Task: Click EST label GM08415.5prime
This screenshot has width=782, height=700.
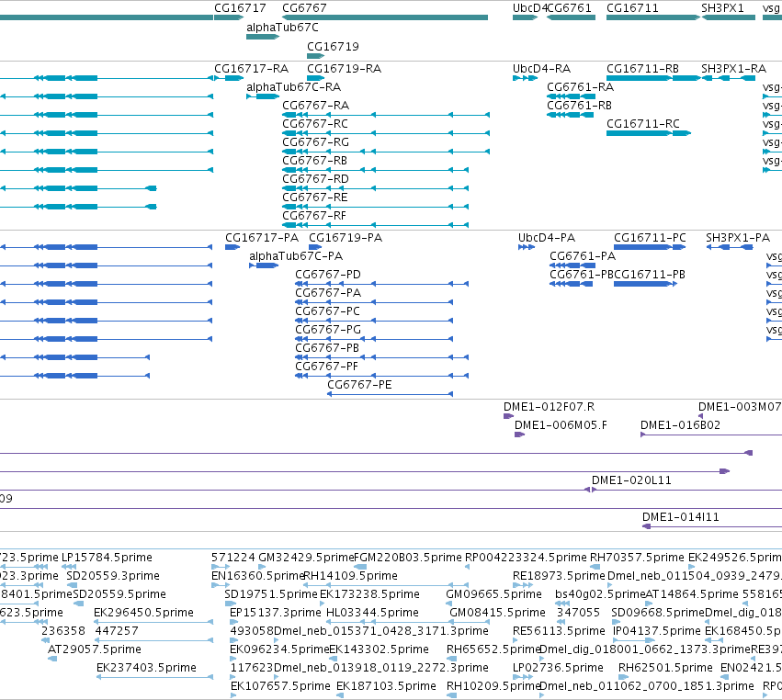Action: 497,613
